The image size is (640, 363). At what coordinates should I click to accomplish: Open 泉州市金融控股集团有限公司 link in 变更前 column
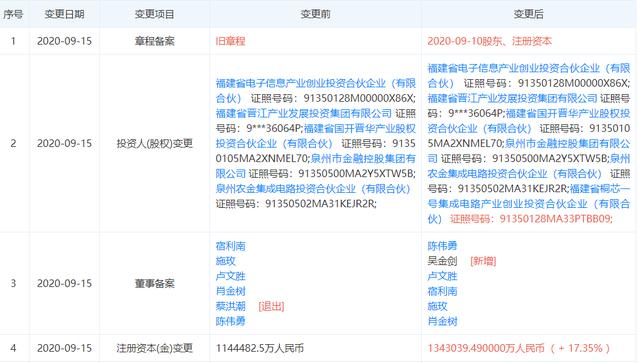(316, 166)
